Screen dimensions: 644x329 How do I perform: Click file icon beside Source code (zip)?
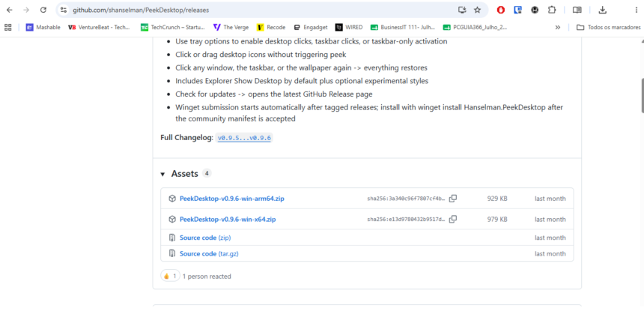[x=172, y=238]
